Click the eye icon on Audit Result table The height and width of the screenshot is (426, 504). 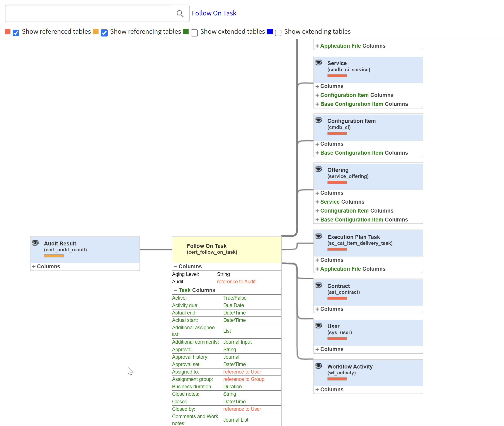coord(36,242)
